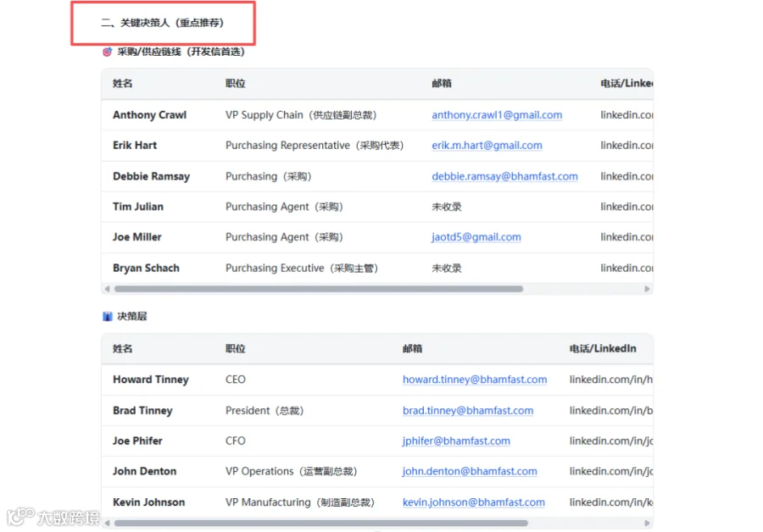Select the name Joe Phifer
Viewport: 763px width, 532px height.
(137, 441)
